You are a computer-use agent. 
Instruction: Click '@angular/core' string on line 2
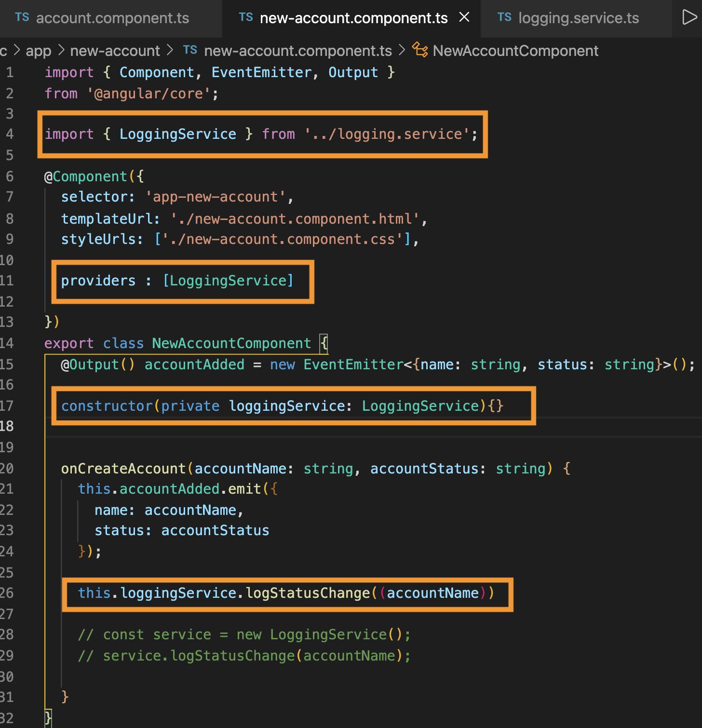click(x=148, y=94)
